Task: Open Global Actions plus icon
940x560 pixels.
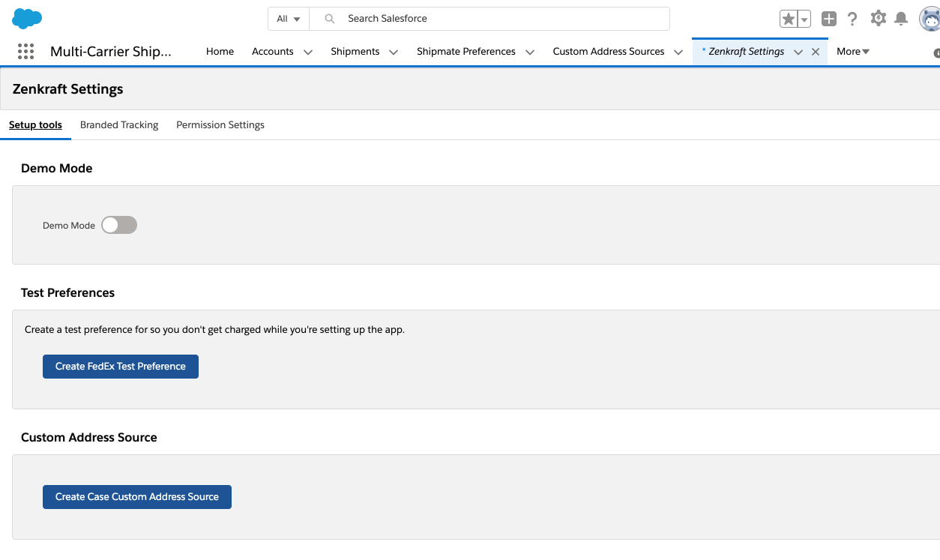Action: tap(828, 19)
